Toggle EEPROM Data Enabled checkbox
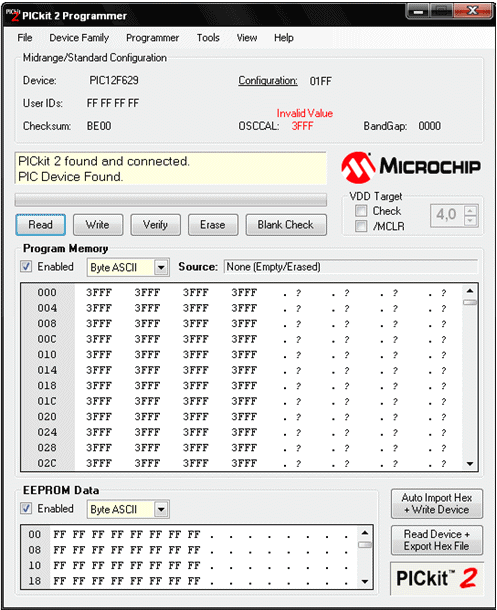 [26, 508]
